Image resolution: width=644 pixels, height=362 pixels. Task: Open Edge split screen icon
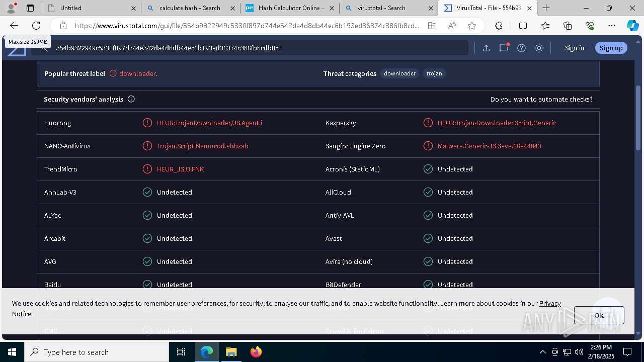point(523,26)
